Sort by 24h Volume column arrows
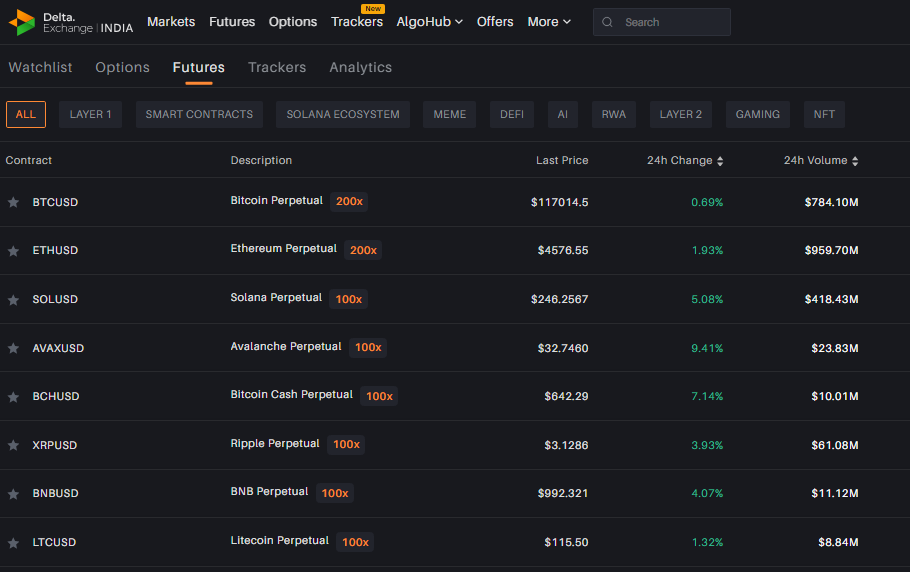The image size is (910, 572). pos(855,161)
